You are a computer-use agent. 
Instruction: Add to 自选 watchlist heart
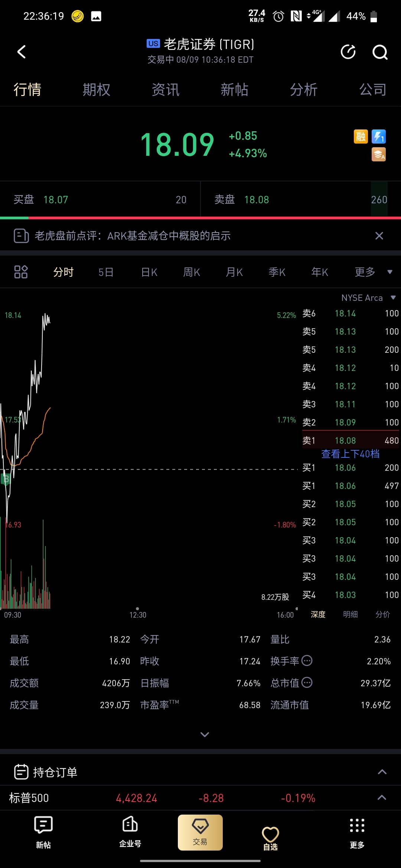[270, 838]
